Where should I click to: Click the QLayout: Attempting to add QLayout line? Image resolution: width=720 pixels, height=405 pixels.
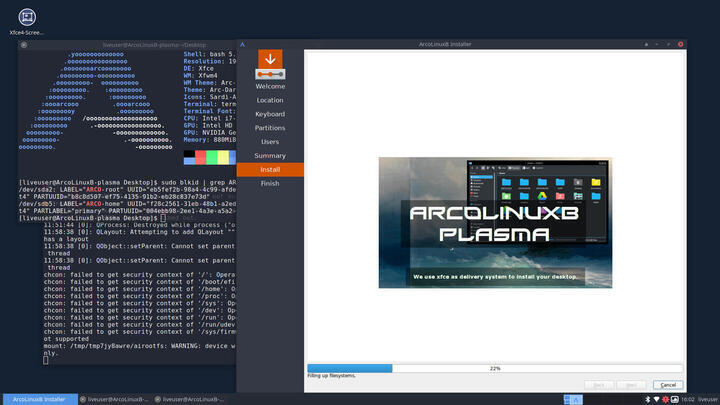pyautogui.click(x=140, y=232)
